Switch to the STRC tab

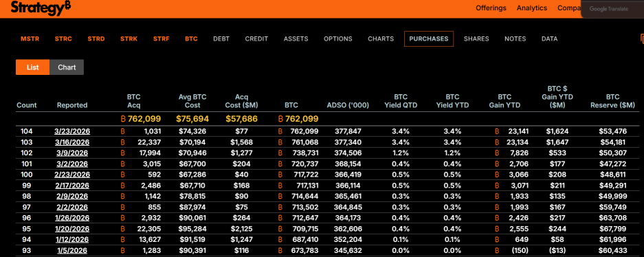pyautogui.click(x=63, y=39)
